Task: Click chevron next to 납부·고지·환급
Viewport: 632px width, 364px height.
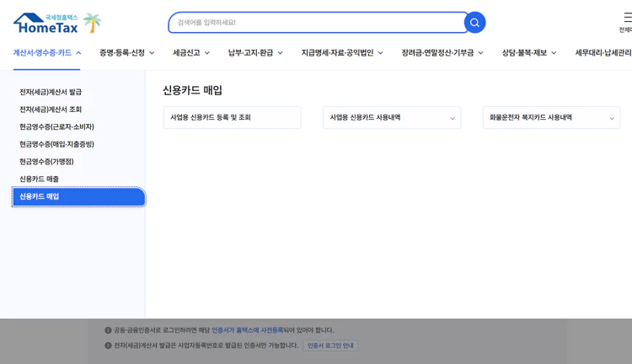Action: 281,53
